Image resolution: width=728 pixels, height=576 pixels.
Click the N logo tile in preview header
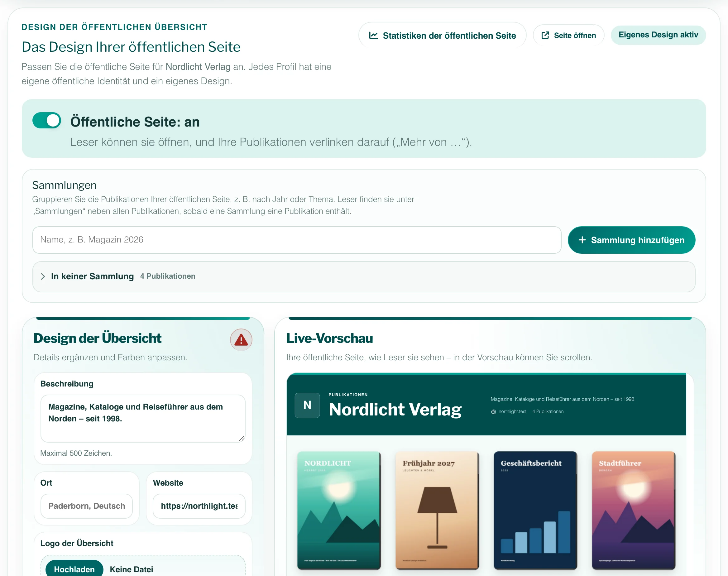[x=307, y=405]
